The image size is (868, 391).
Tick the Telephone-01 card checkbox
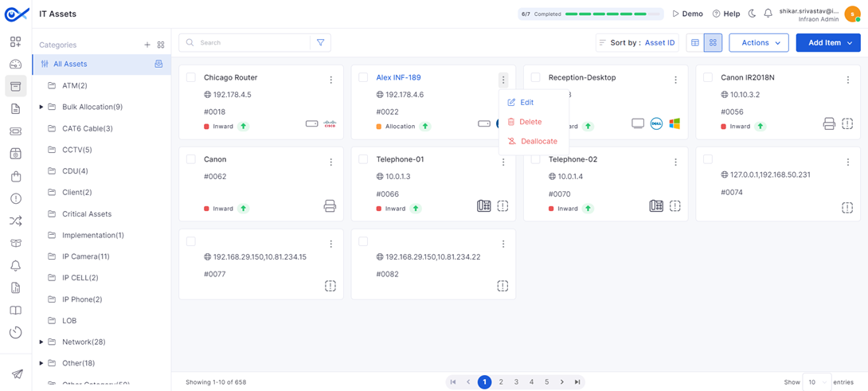click(363, 159)
